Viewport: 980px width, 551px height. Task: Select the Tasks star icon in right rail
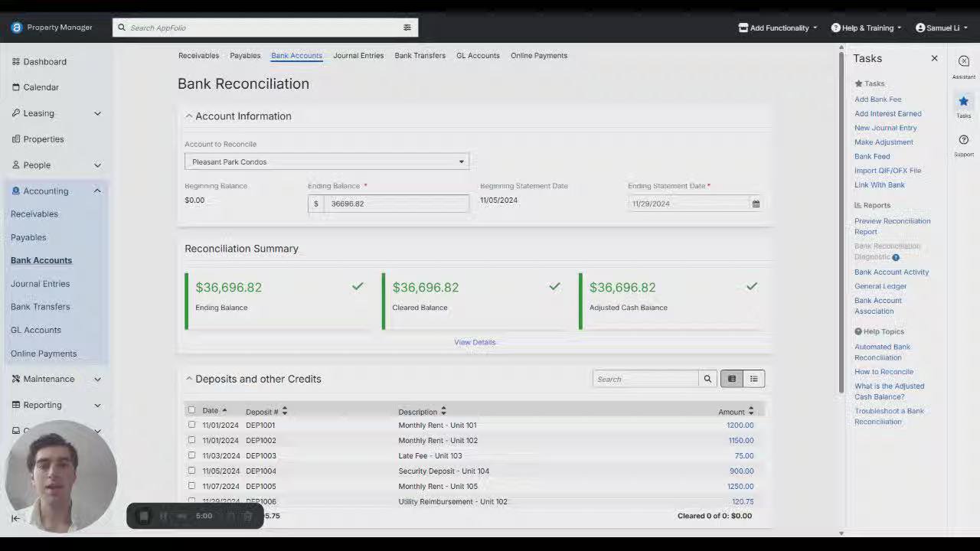[x=964, y=101]
